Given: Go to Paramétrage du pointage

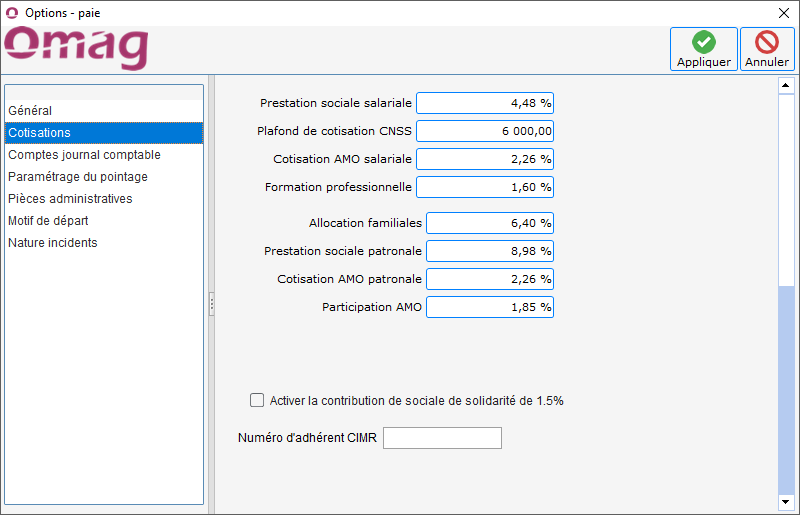Looking at the screenshot, I should (78, 177).
